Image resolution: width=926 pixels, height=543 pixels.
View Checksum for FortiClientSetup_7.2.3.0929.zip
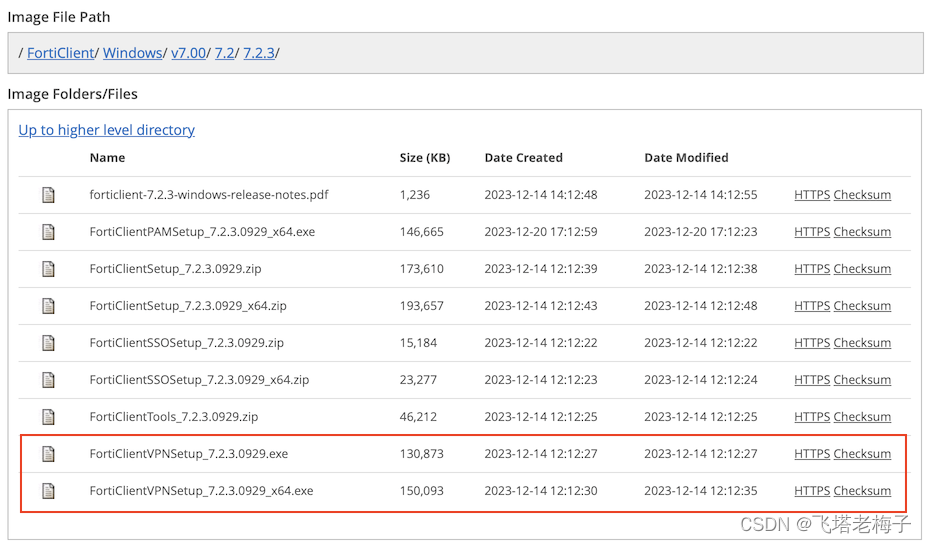[x=862, y=269]
